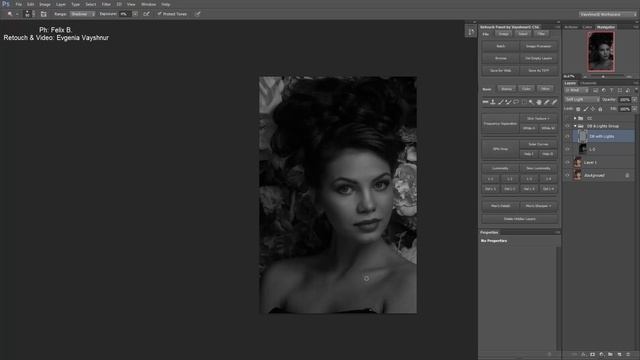640x360 pixels.
Task: Open the Soft Light blend mode dropdown
Action: pyautogui.click(x=582, y=99)
